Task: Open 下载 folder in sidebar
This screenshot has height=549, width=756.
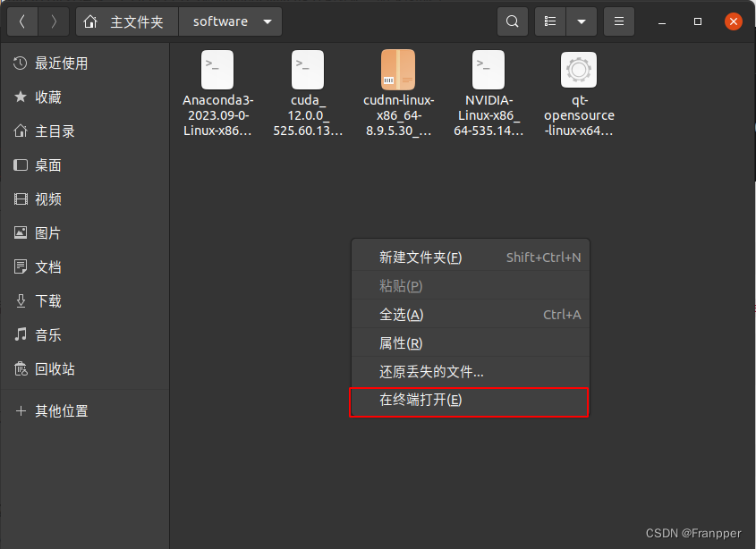Action: [85, 301]
